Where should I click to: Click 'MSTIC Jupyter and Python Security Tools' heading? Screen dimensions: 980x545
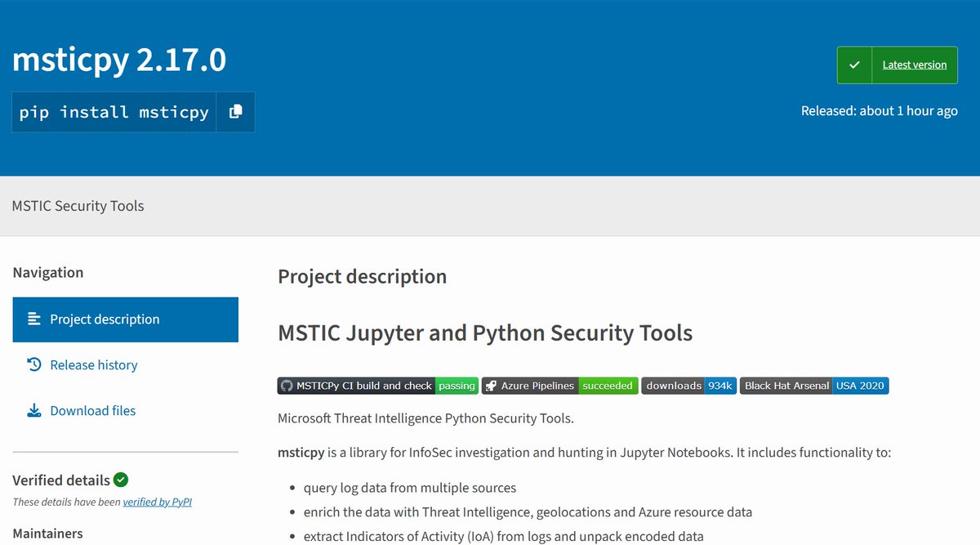485,333
